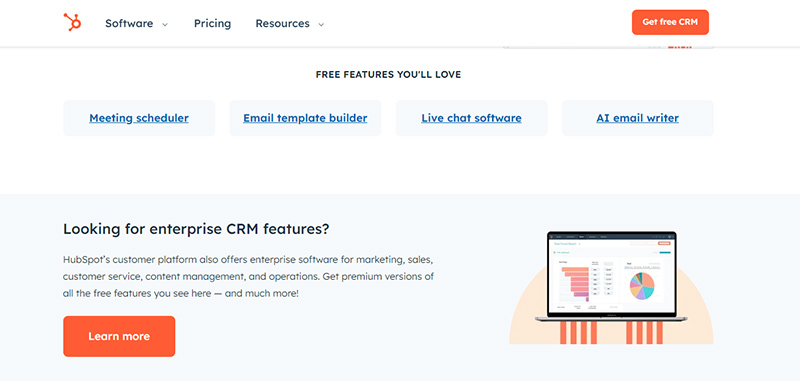Open the AI email writer link
Viewport: 800px width, 381px height.
tap(637, 118)
